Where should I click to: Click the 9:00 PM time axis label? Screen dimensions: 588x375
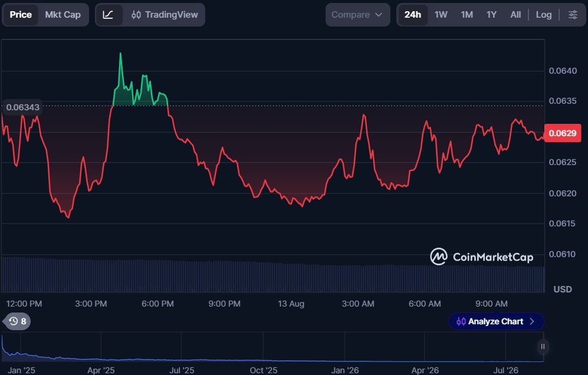click(224, 304)
